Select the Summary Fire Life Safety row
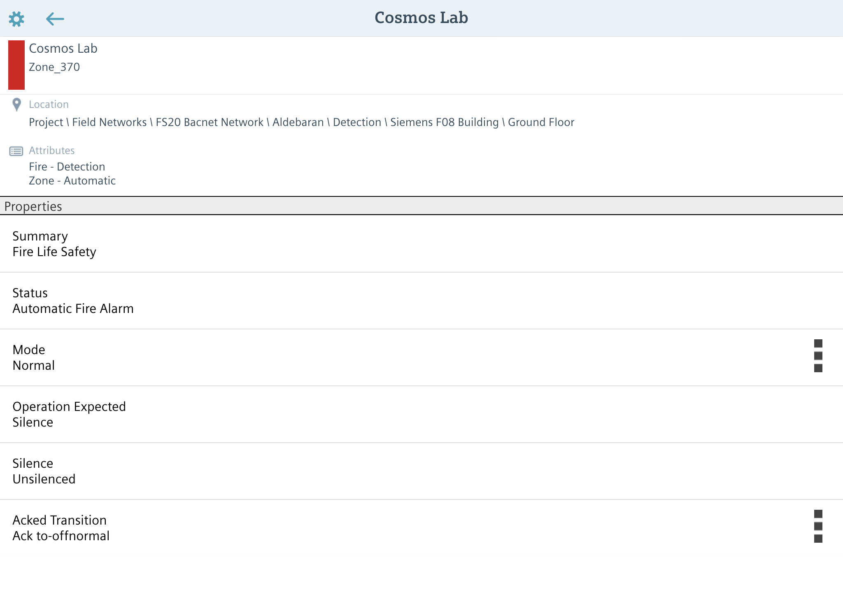843x616 pixels. 54,244
